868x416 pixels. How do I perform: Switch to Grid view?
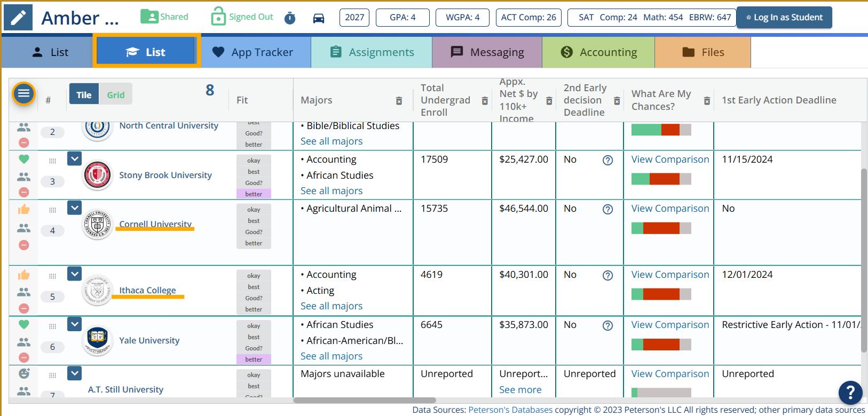[x=115, y=94]
